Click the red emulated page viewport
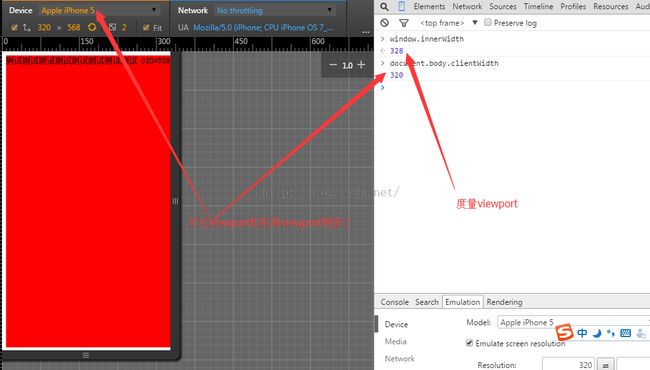This screenshot has width=650, height=370. [x=88, y=201]
